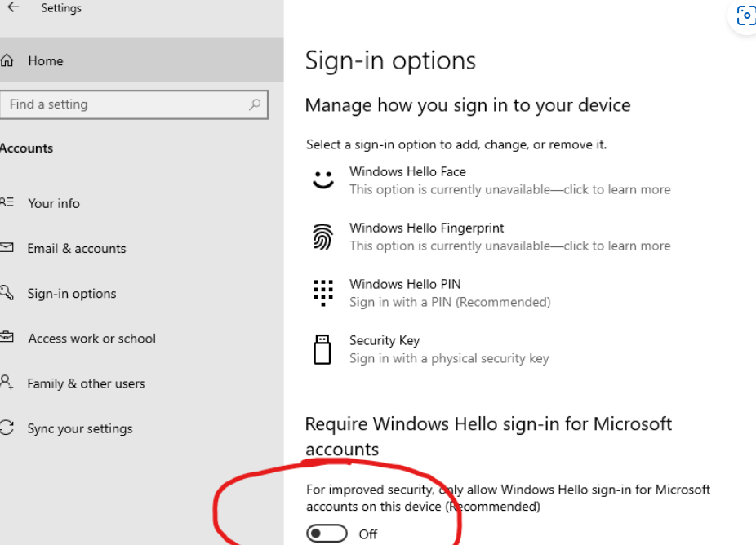Image resolution: width=756 pixels, height=545 pixels.
Task: Open Family & other users page
Action: [86, 383]
